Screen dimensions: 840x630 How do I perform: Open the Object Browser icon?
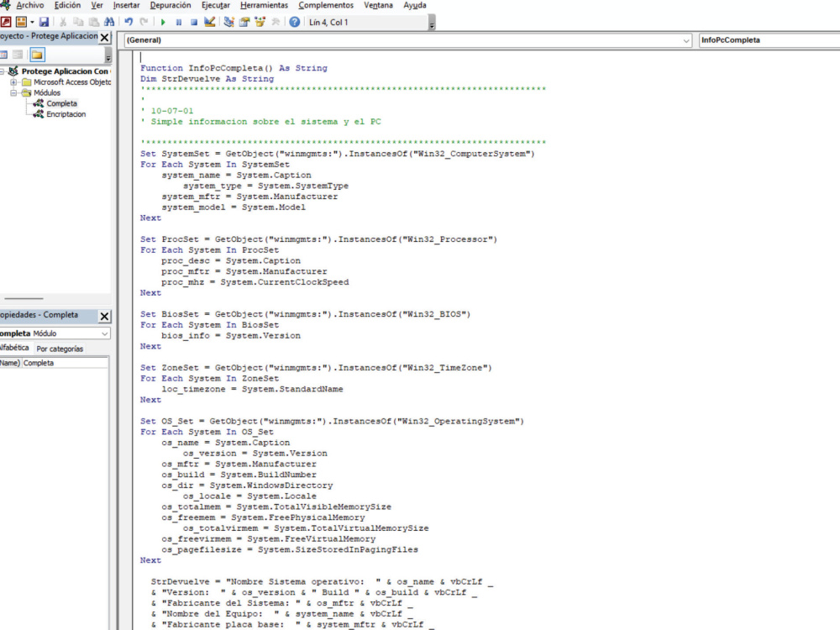coord(260,22)
